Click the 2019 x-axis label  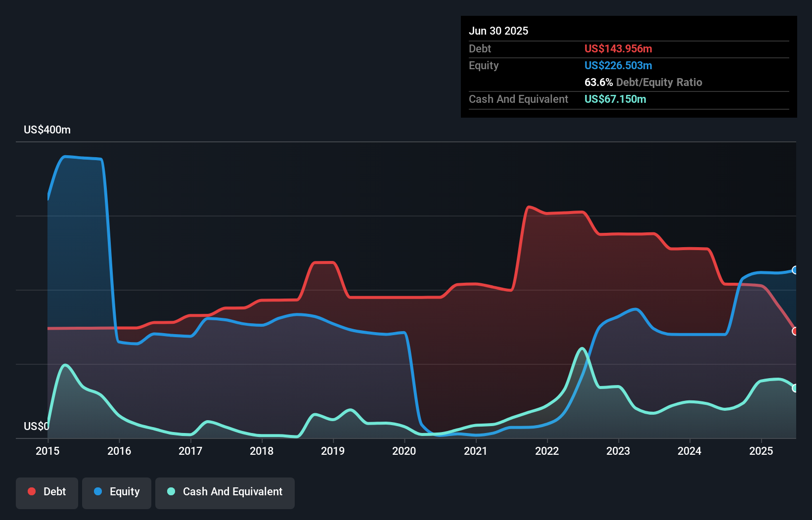coord(333,451)
